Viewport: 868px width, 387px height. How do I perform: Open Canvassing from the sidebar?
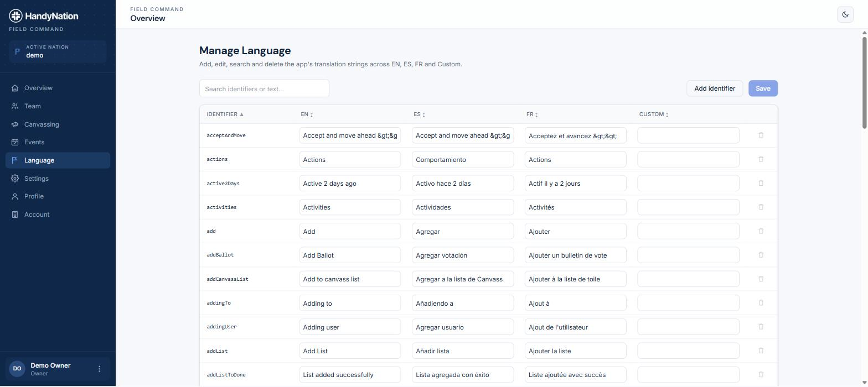point(58,124)
